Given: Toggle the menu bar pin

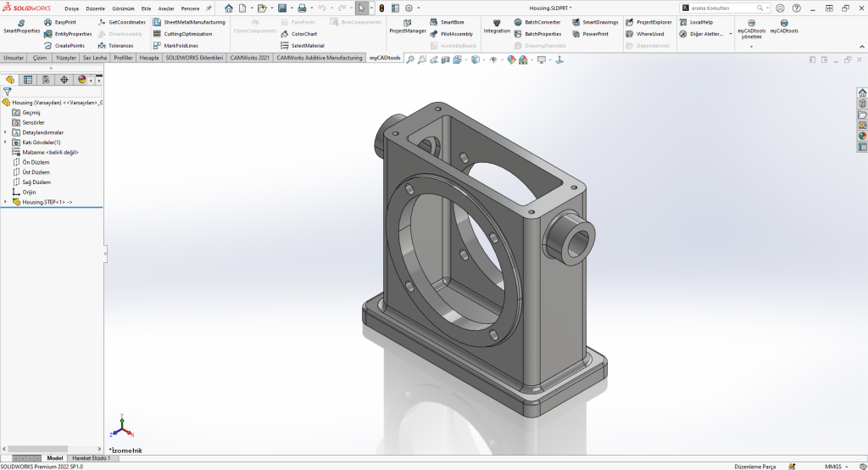Looking at the screenshot, I should (x=209, y=8).
